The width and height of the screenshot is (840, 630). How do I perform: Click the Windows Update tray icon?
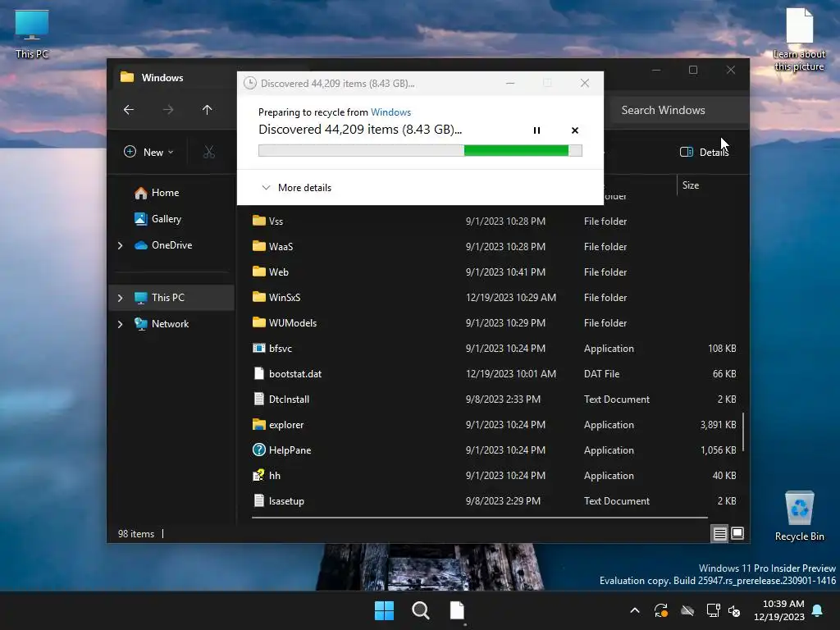click(661, 610)
